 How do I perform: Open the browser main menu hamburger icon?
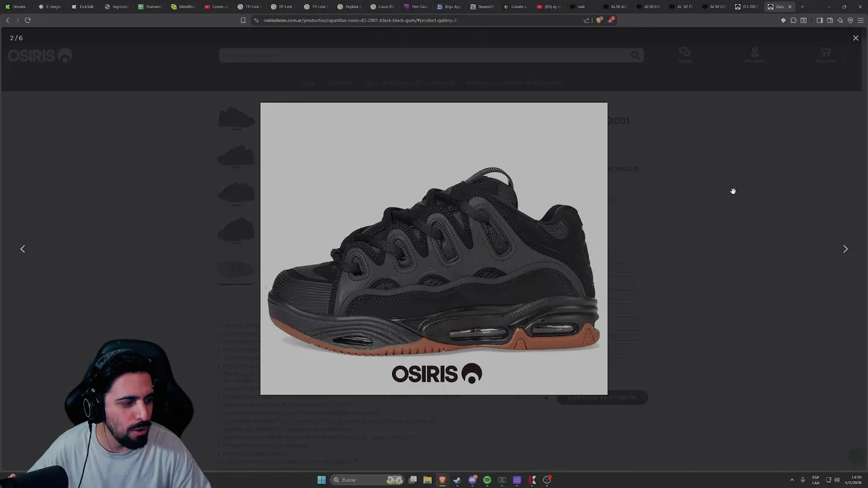(861, 20)
